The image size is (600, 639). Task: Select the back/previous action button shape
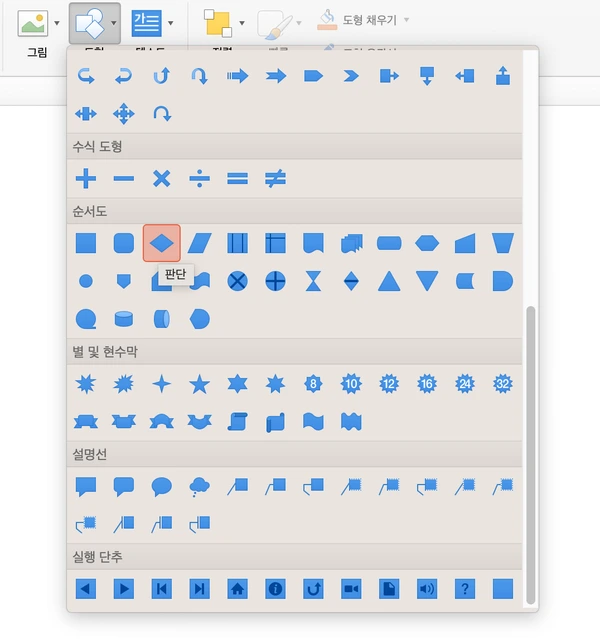[86, 589]
